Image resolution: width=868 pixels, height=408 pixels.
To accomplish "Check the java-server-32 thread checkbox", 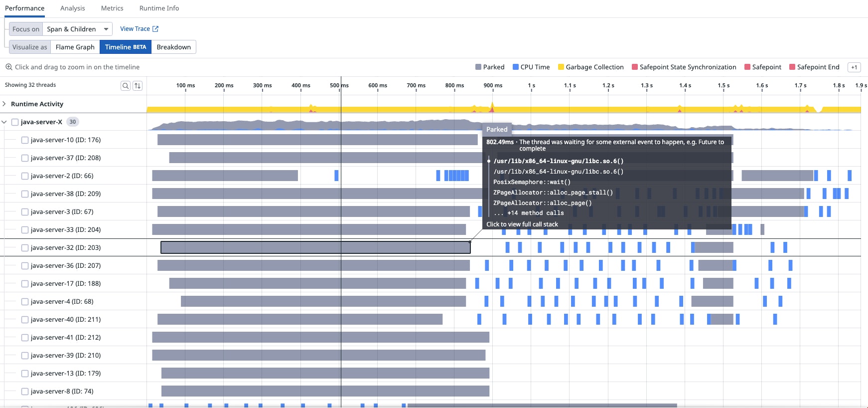I will 25,248.
